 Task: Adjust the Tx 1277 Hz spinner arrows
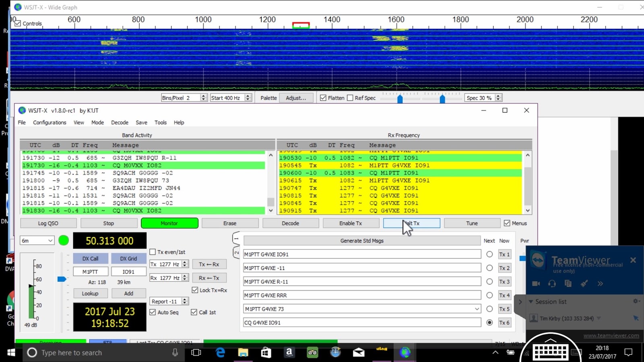tap(185, 264)
